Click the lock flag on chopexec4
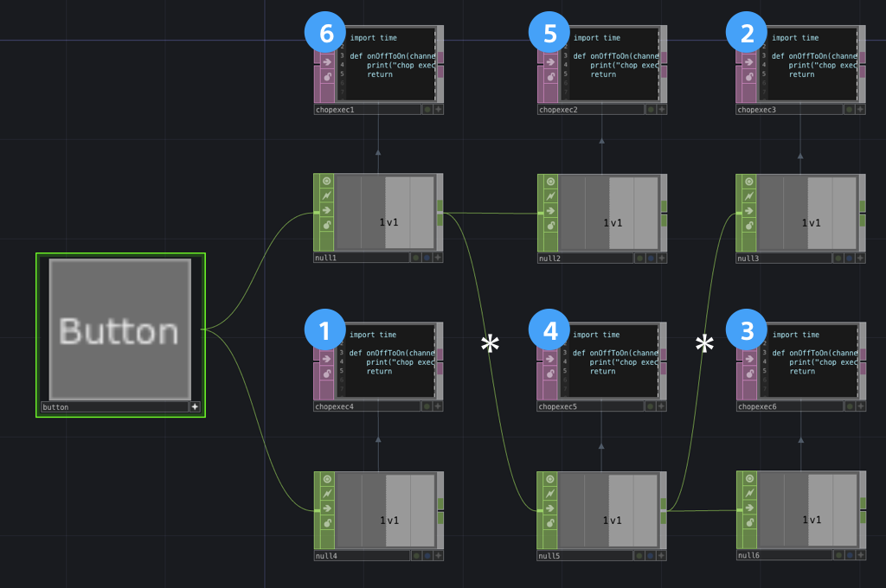 pyautogui.click(x=326, y=373)
